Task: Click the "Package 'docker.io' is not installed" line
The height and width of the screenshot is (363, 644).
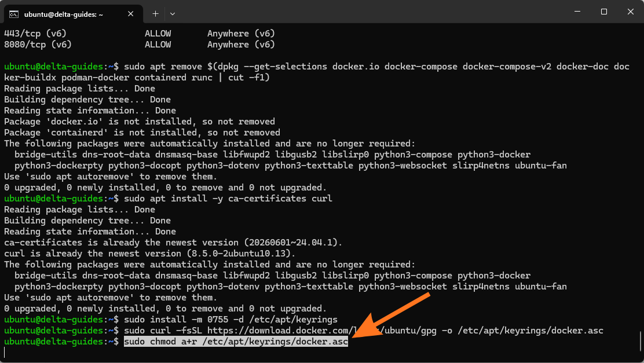Action: pyautogui.click(x=140, y=122)
